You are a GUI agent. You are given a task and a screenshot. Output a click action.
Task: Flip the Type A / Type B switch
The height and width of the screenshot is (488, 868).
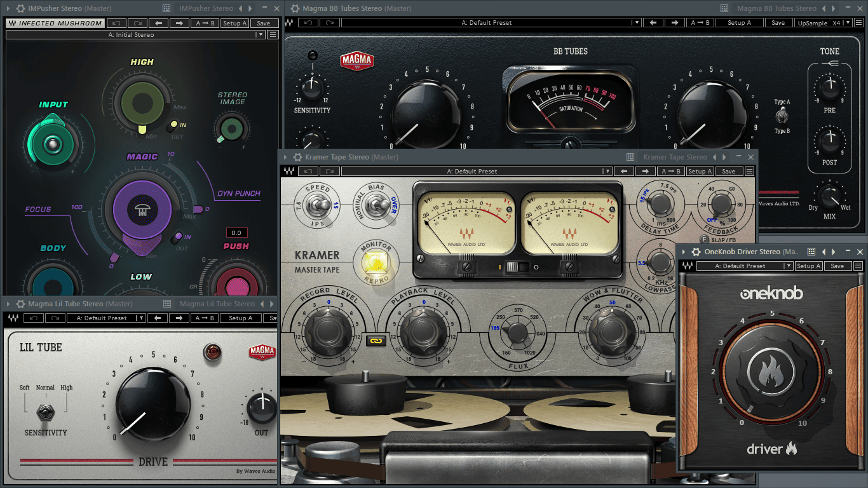click(x=782, y=116)
